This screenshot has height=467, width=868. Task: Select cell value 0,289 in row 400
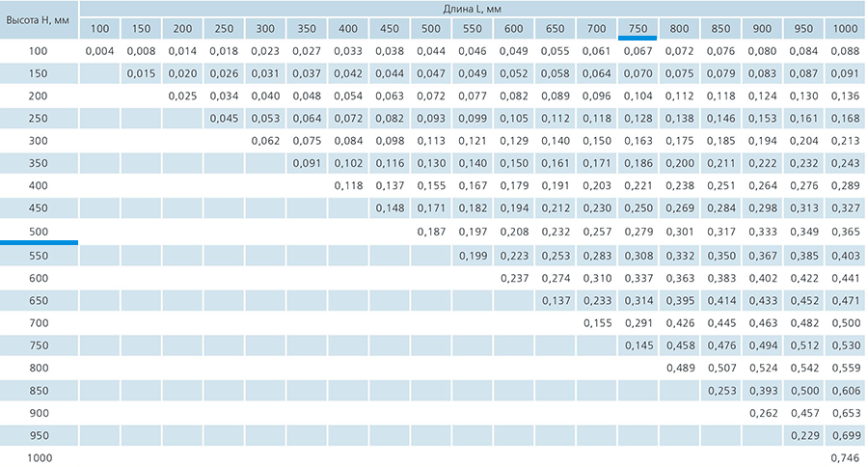click(845, 185)
